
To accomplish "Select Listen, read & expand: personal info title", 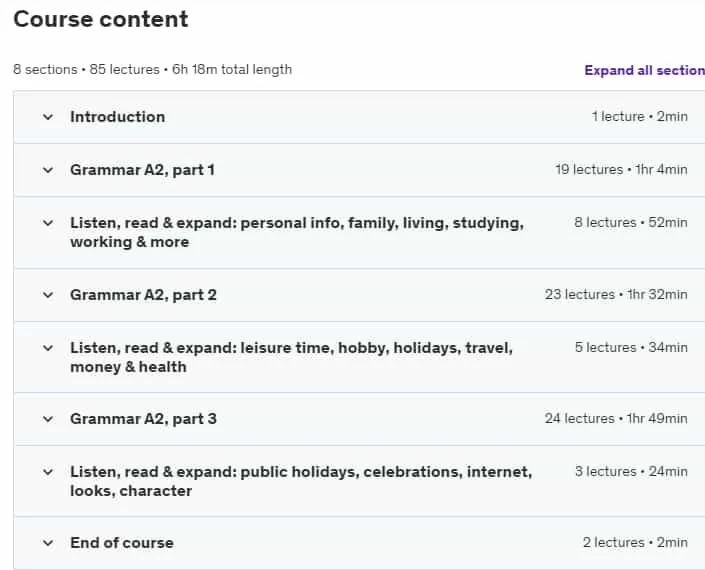I will 297,232.
